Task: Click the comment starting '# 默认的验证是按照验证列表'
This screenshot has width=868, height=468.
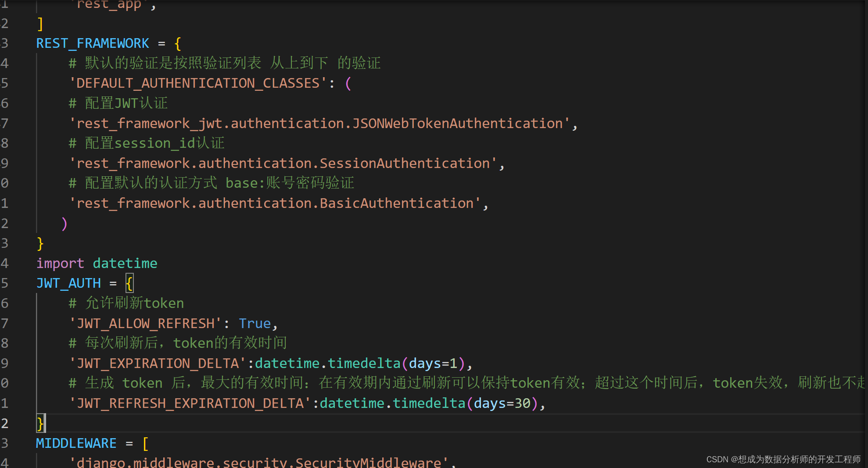Action: coord(225,64)
